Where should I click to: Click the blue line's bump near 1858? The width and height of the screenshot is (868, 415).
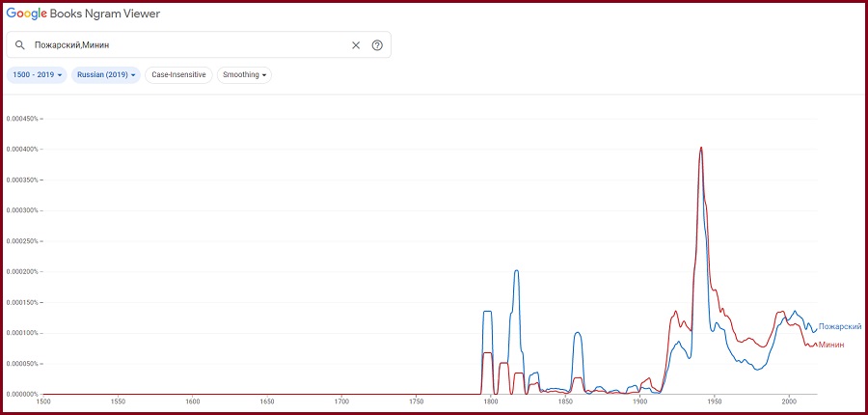coord(577,333)
